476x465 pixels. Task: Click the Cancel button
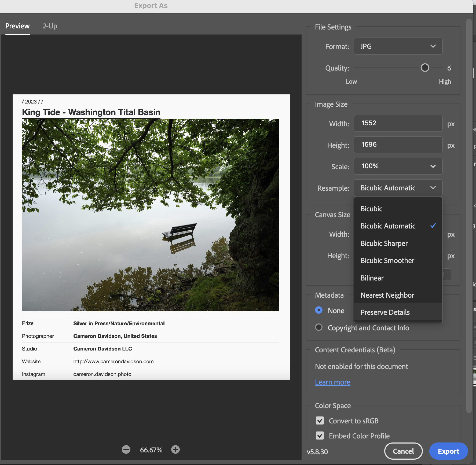(403, 451)
